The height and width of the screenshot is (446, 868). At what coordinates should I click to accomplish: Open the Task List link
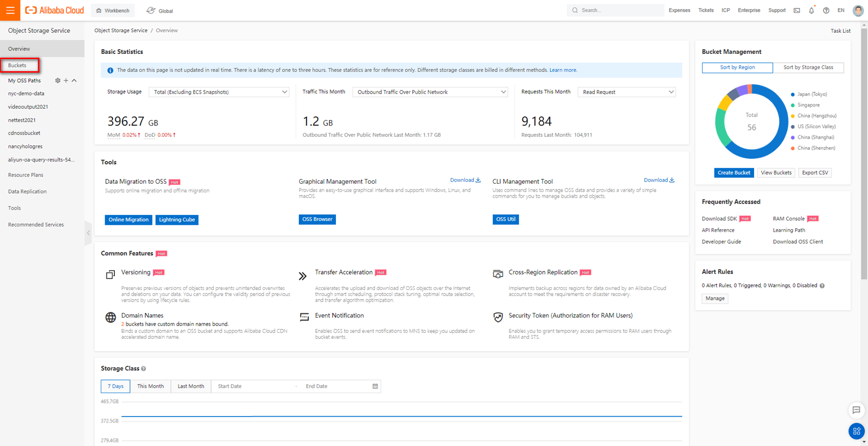(840, 31)
